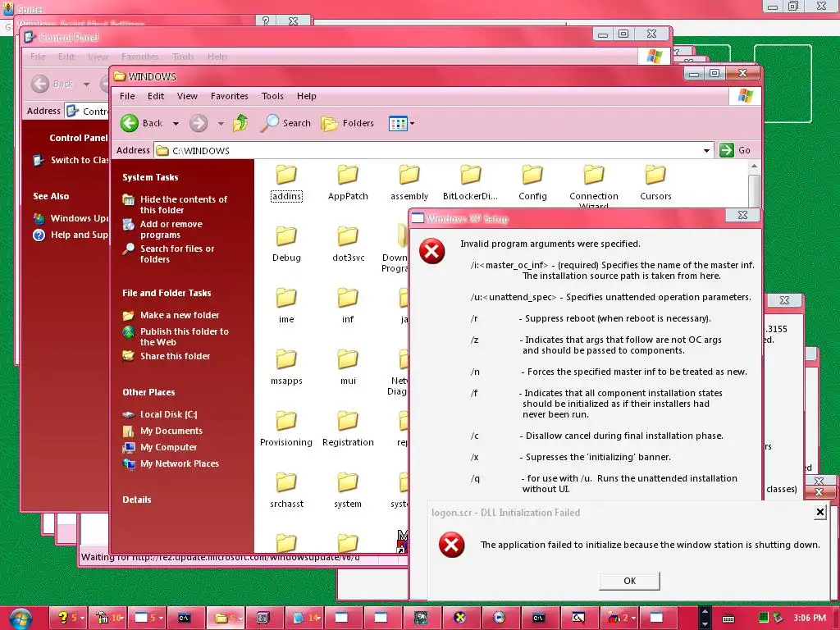Close the logon.scr DLL Initialization Failed dialog
Viewport: 840px width, 630px height.
[819, 513]
